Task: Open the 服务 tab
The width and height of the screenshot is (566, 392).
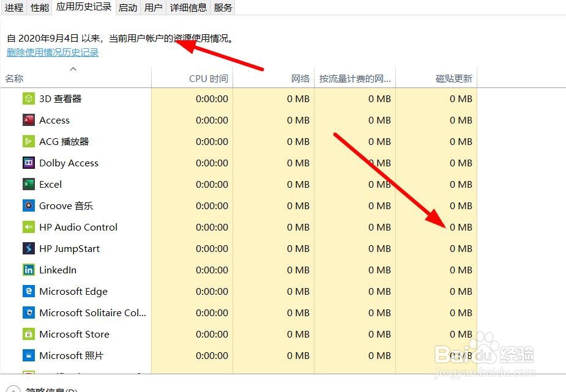Action: point(223,7)
